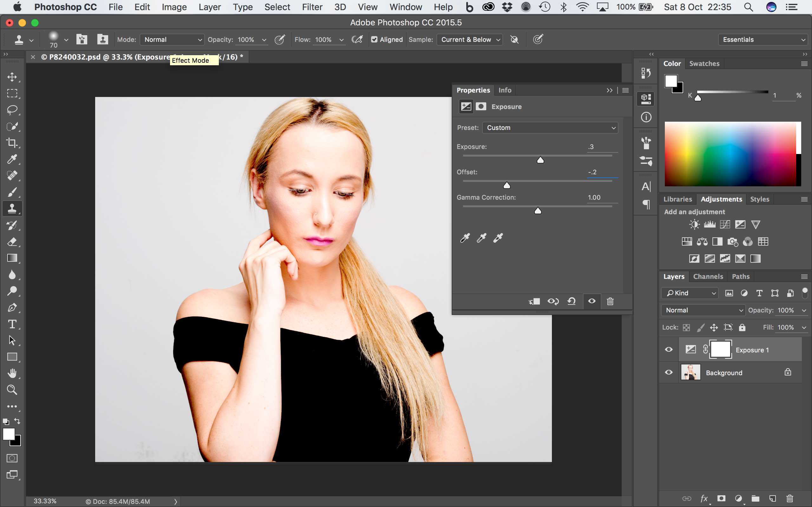Click the Exposure slider handle
812x507 pixels.
pos(540,160)
